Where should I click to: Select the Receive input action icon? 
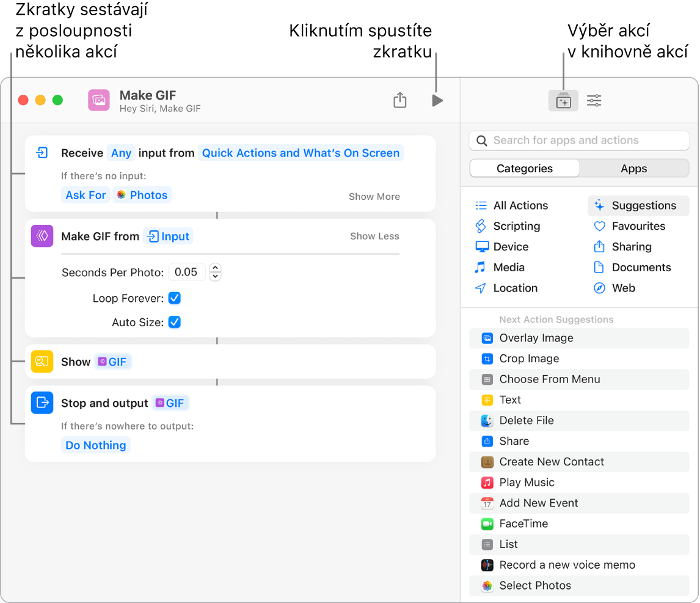tap(42, 153)
